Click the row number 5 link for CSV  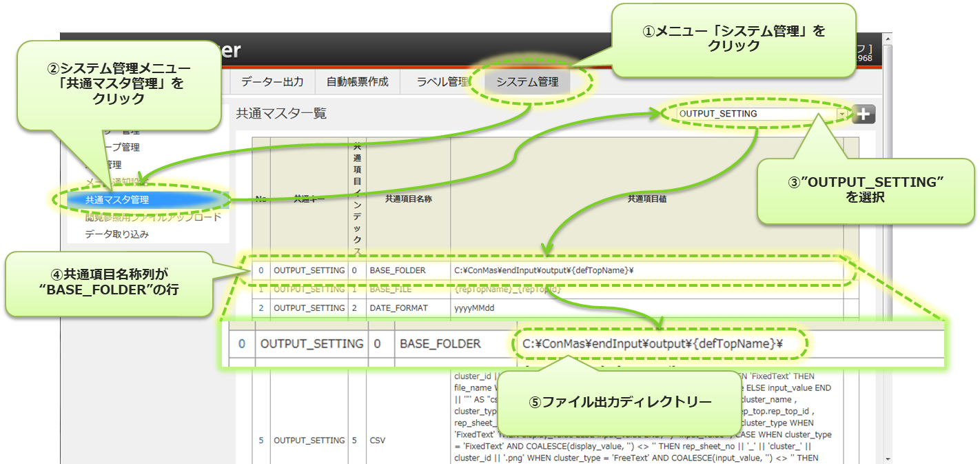pyautogui.click(x=261, y=441)
